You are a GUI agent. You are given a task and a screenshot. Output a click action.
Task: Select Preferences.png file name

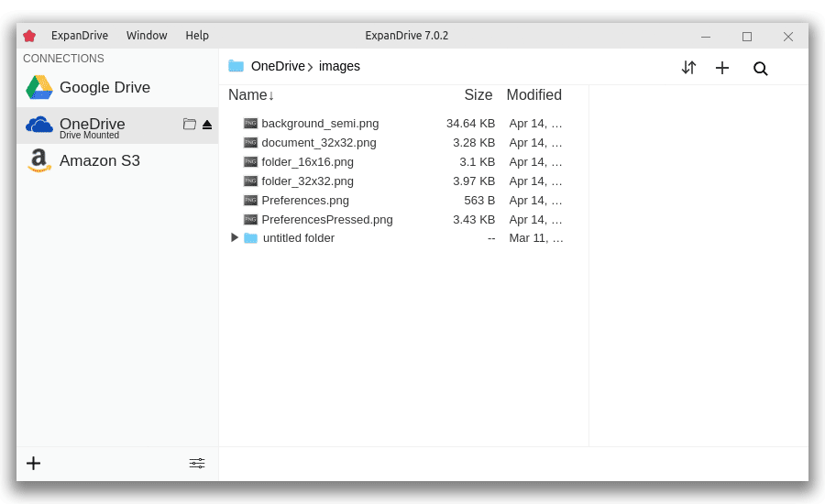(x=305, y=201)
